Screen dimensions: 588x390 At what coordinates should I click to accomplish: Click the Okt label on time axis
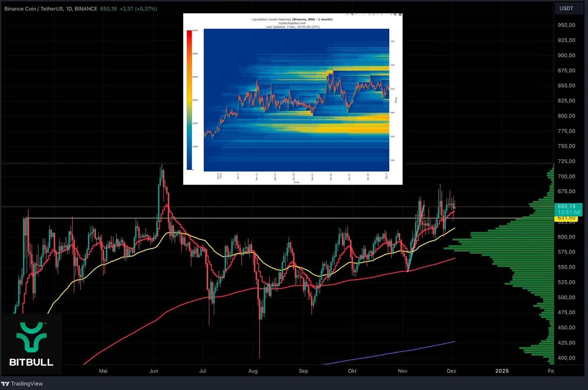coord(352,371)
